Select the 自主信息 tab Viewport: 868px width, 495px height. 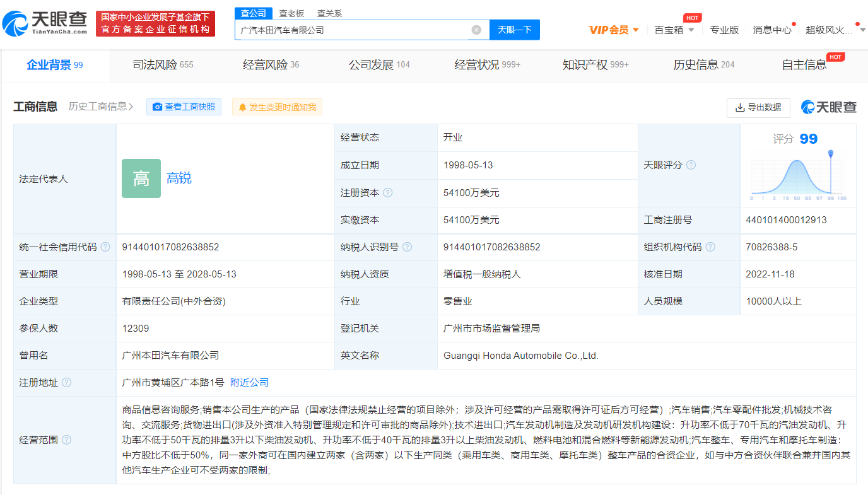pos(804,65)
